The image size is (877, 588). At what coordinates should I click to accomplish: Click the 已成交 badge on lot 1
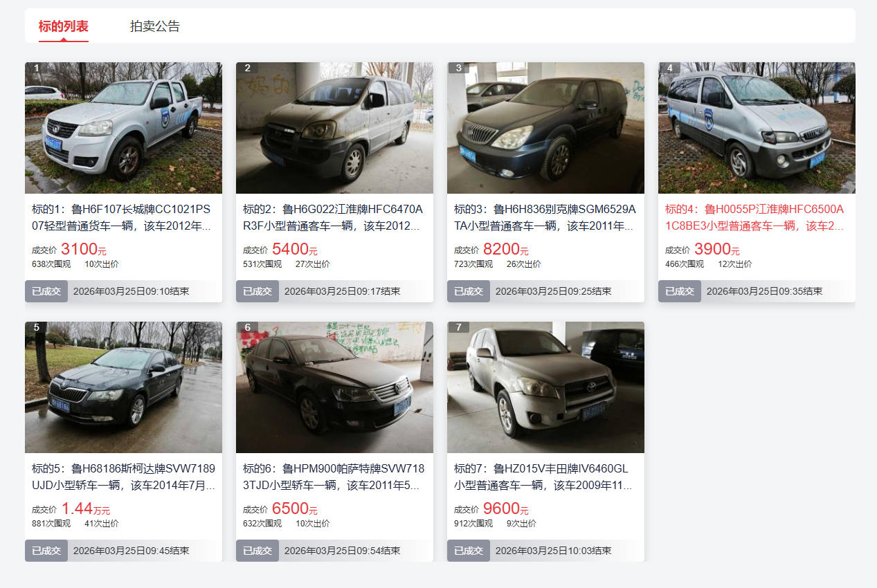click(x=46, y=291)
